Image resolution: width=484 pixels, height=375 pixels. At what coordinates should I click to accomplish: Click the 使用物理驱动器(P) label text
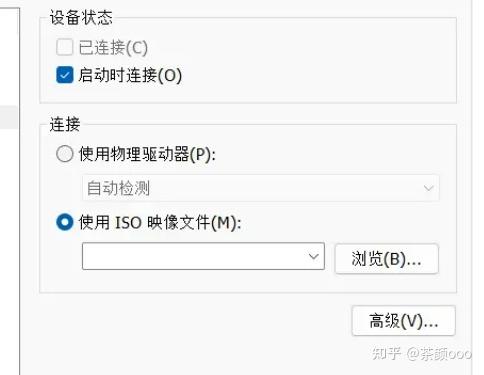[x=147, y=154]
